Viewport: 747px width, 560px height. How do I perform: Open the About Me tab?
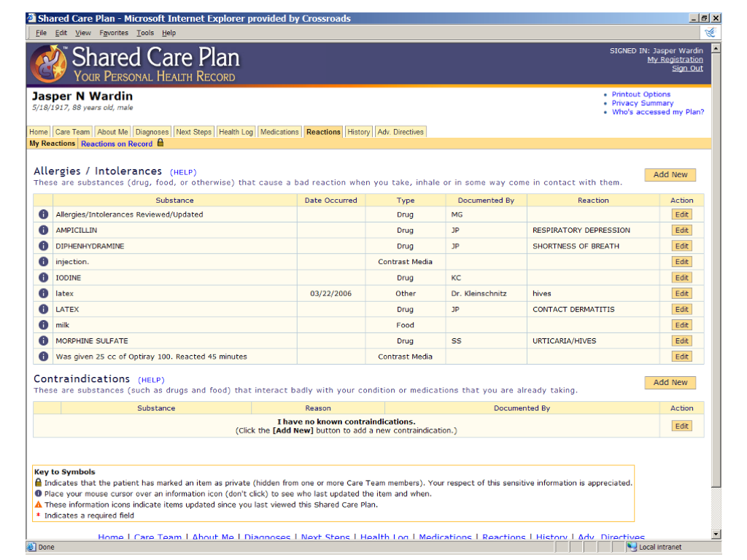pyautogui.click(x=112, y=132)
